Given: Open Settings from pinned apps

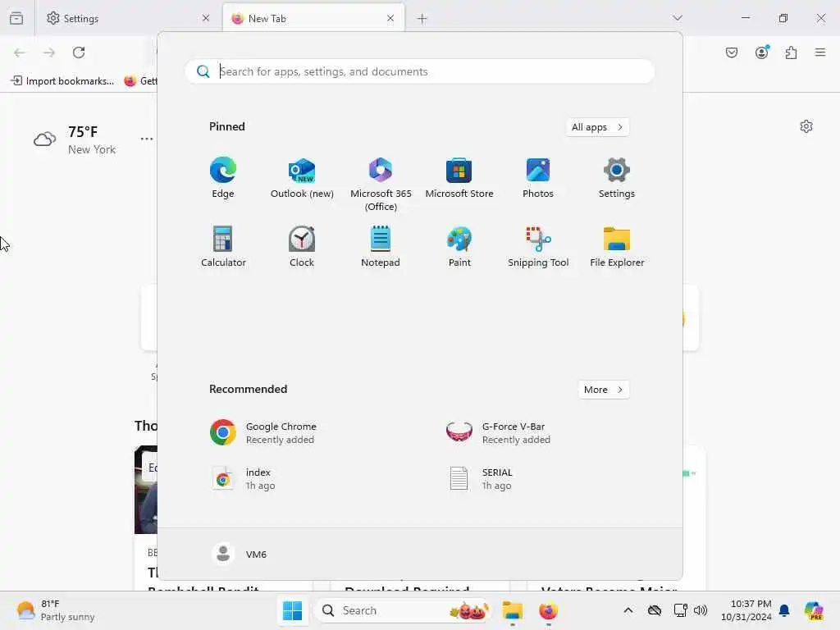Looking at the screenshot, I should [x=617, y=178].
